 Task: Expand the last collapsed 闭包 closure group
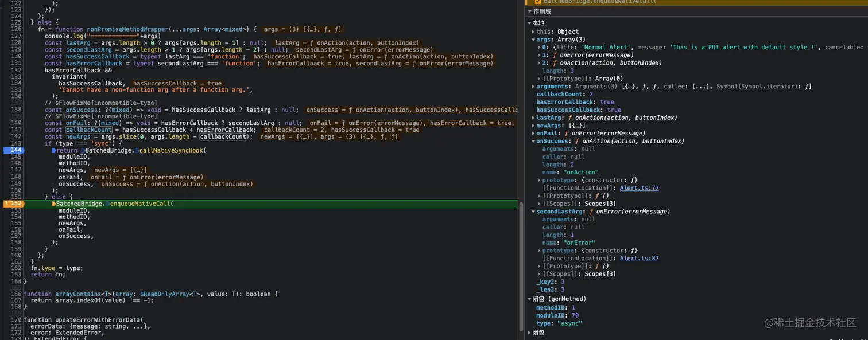pyautogui.click(x=530, y=333)
